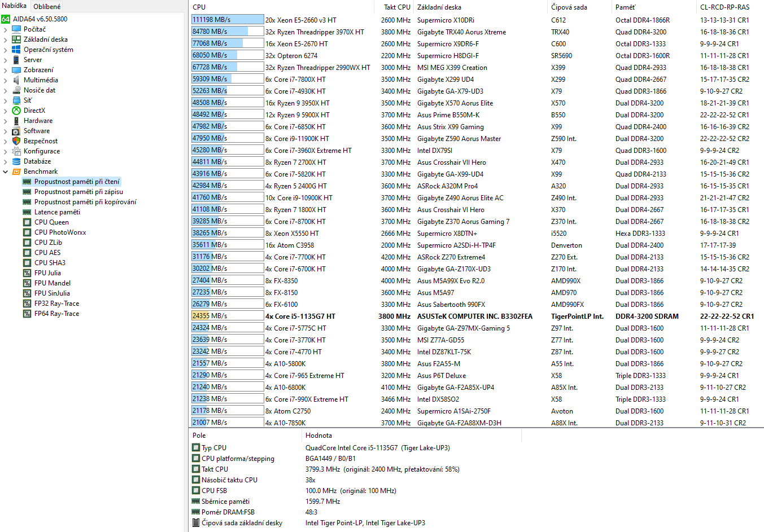Screen dimensions: 764x532
Task: Open the FP64 Ray-Trace benchmark
Action: [56, 314]
